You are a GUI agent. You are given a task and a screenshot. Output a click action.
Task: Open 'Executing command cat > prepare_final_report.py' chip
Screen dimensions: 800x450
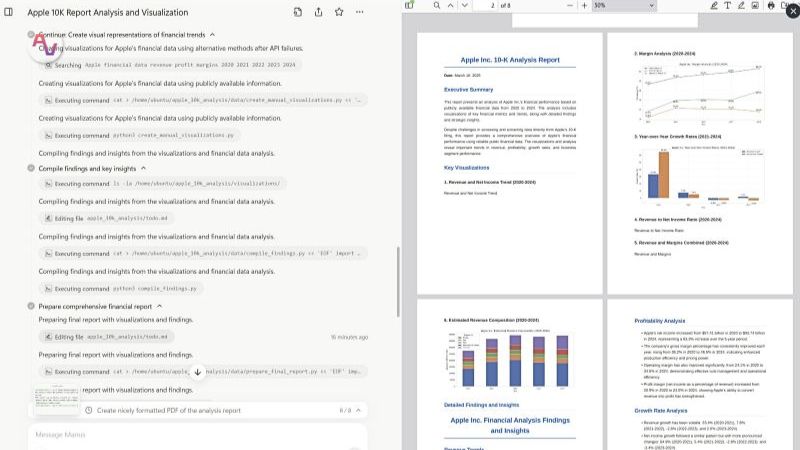click(x=203, y=372)
